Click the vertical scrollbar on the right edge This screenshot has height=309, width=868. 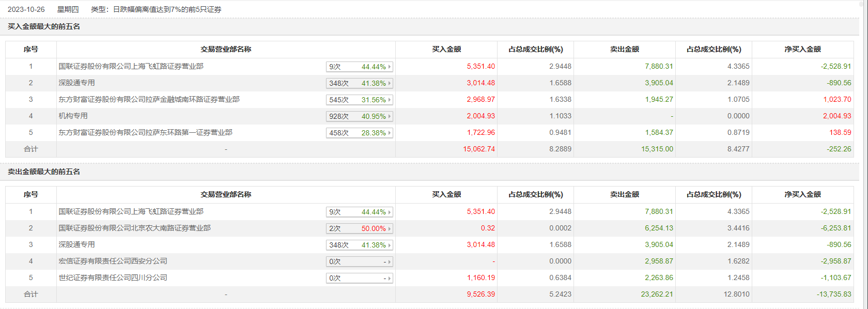[x=864, y=155]
